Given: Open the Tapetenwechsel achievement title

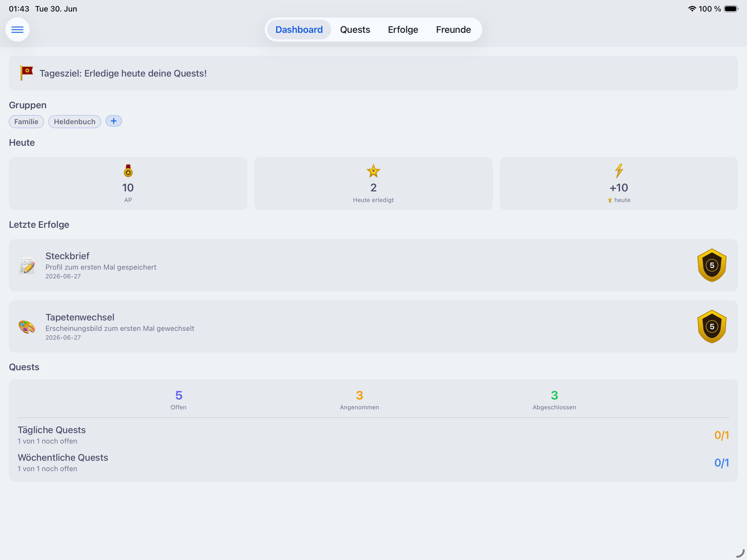Looking at the screenshot, I should click(x=80, y=317).
